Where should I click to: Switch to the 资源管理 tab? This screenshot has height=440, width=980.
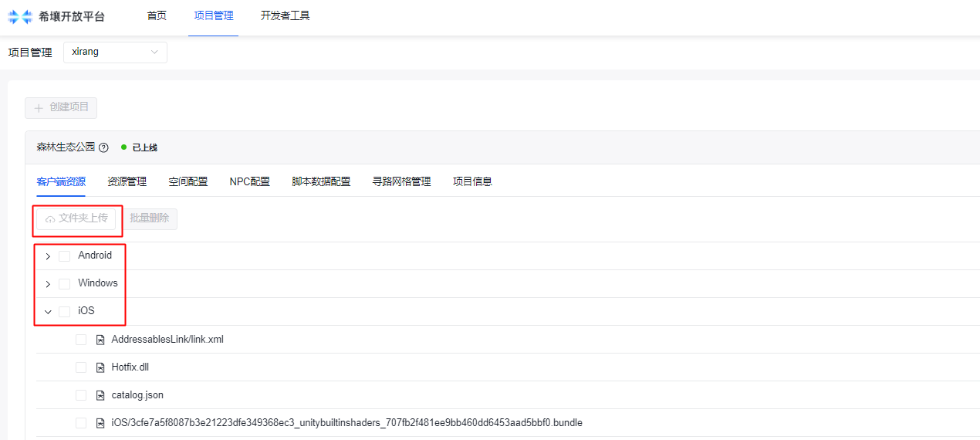coord(127,182)
